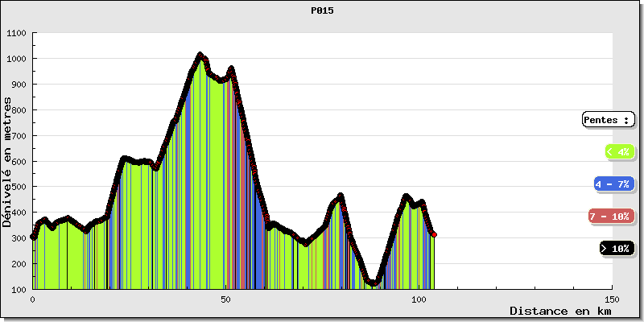Click the highest summit point of the profile

(x=200, y=55)
